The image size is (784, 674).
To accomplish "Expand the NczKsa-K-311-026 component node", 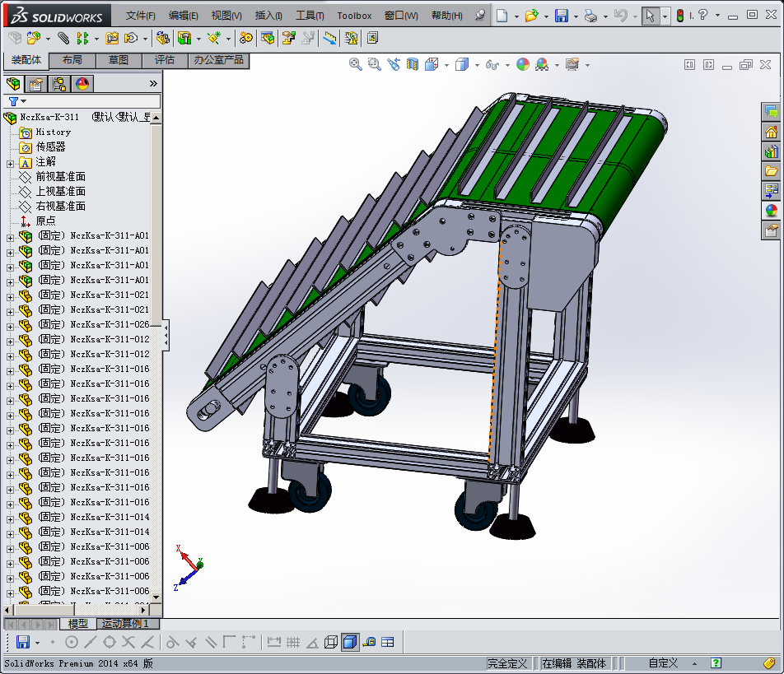I will pos(10,327).
